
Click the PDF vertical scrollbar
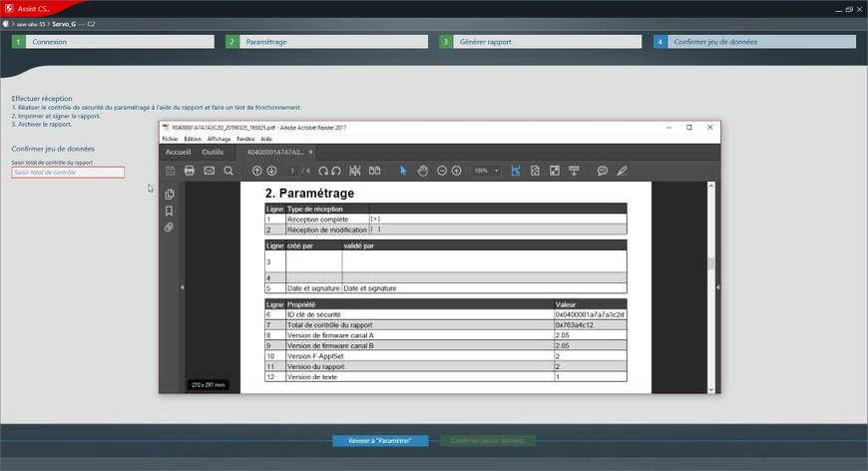pos(711,264)
